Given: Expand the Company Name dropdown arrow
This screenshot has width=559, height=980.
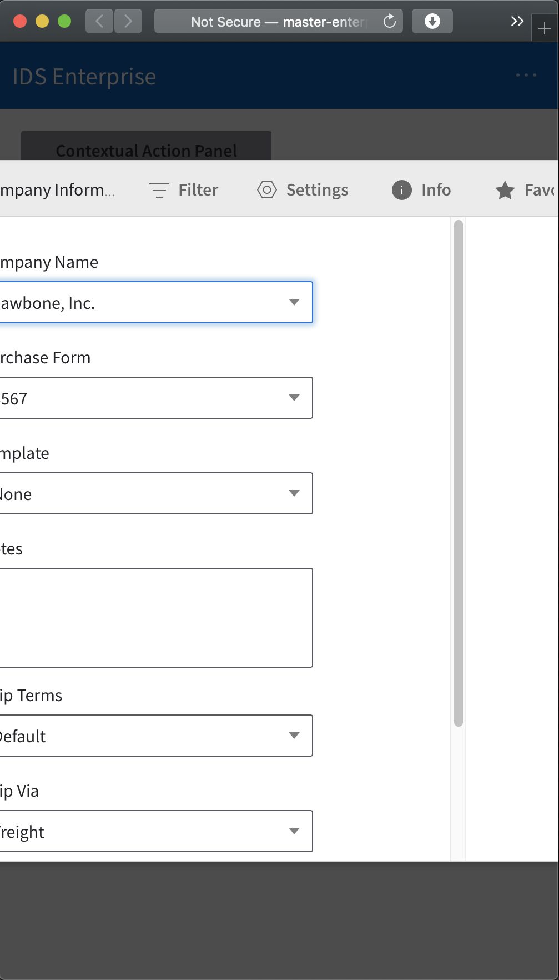Looking at the screenshot, I should click(x=294, y=302).
